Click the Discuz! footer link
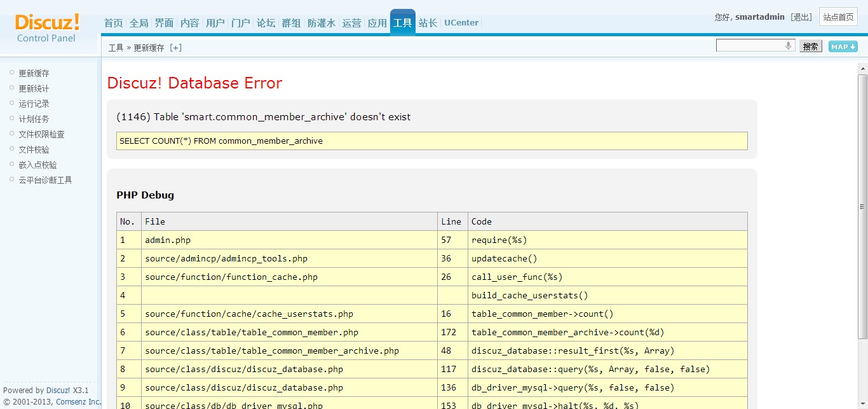The image size is (868, 409). pyautogui.click(x=58, y=391)
